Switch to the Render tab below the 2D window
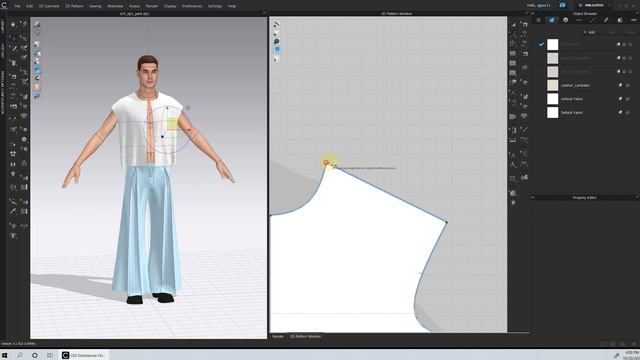Image resolution: width=640 pixels, height=360 pixels. [x=278, y=336]
